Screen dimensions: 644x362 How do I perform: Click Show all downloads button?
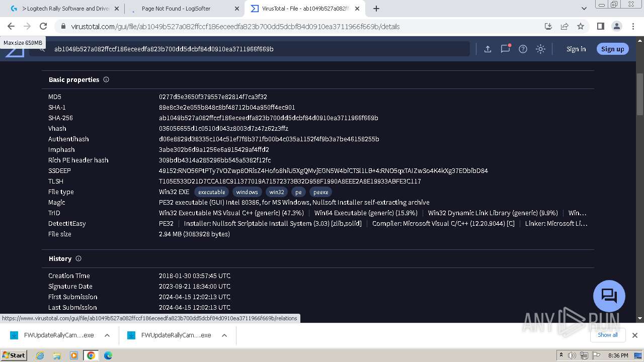point(608,335)
